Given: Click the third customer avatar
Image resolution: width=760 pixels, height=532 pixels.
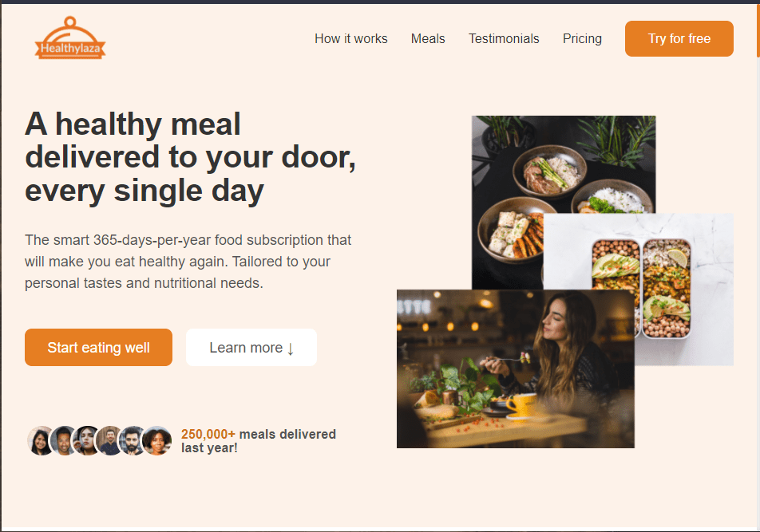Looking at the screenshot, I should (x=87, y=440).
